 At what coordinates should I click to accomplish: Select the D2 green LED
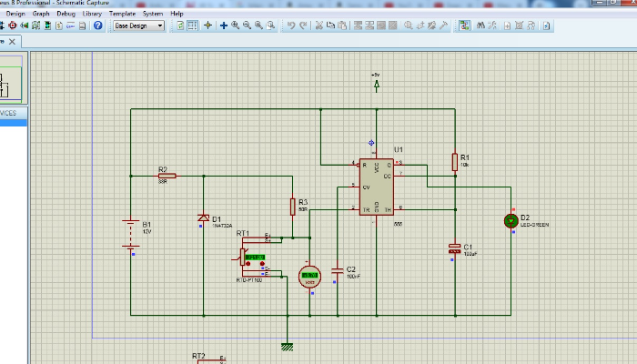click(511, 221)
